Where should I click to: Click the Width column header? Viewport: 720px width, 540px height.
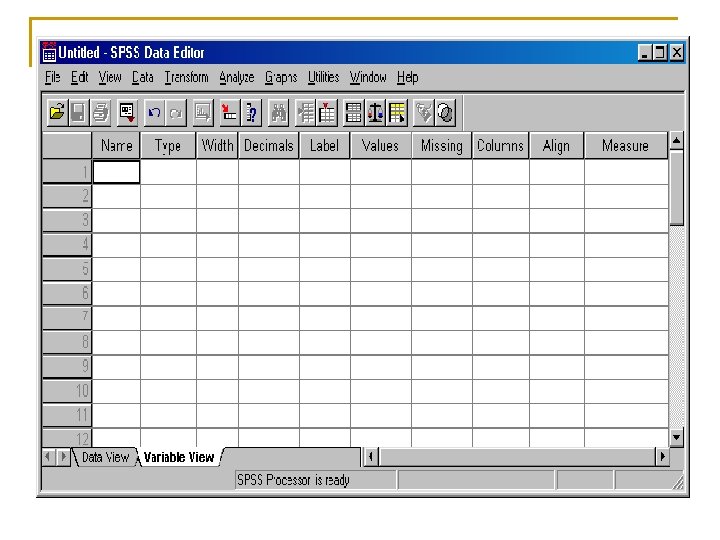tap(217, 146)
